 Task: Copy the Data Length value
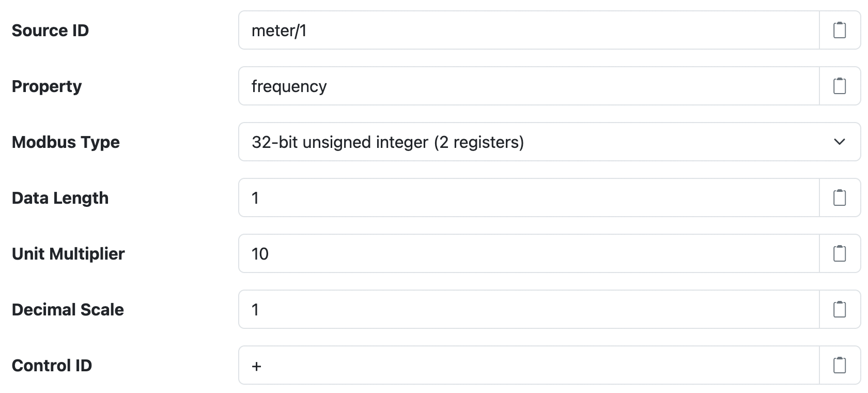click(x=840, y=198)
